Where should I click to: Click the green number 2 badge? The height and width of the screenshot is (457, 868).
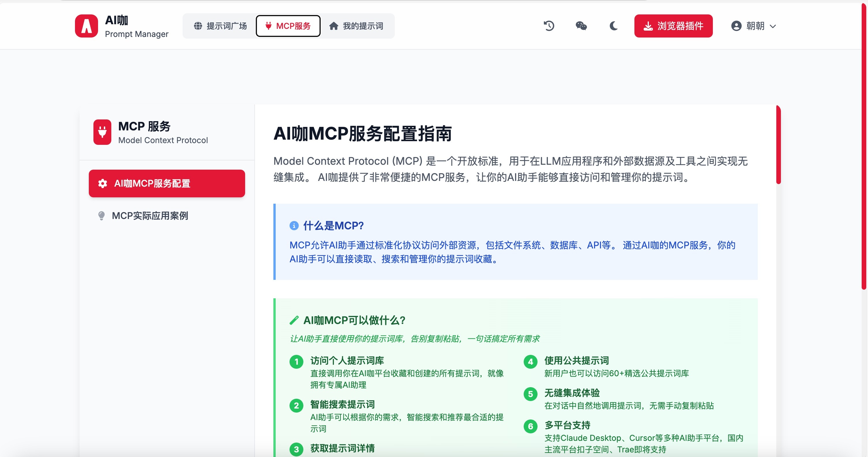point(296,405)
